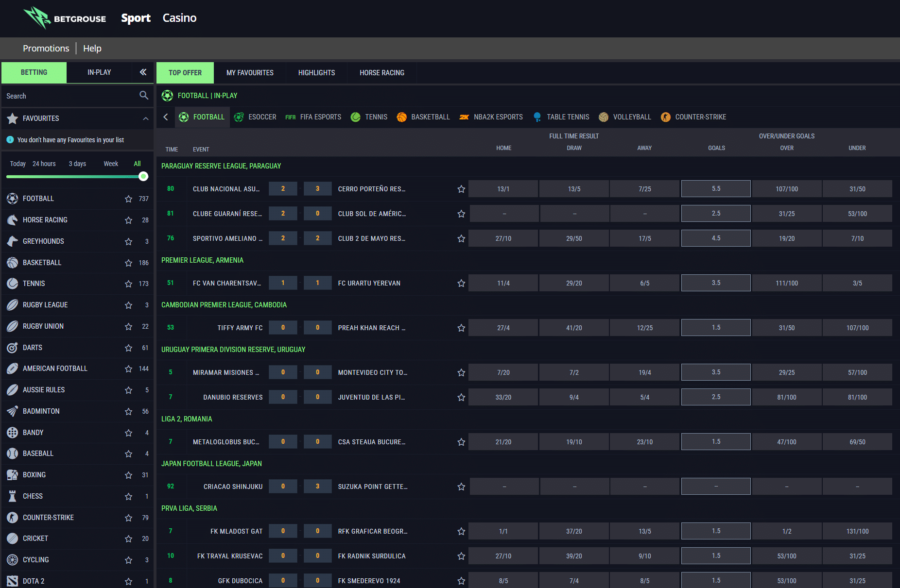Viewport: 900px width, 588px height.
Task: Select the Table Tennis sport tab
Action: pos(561,117)
